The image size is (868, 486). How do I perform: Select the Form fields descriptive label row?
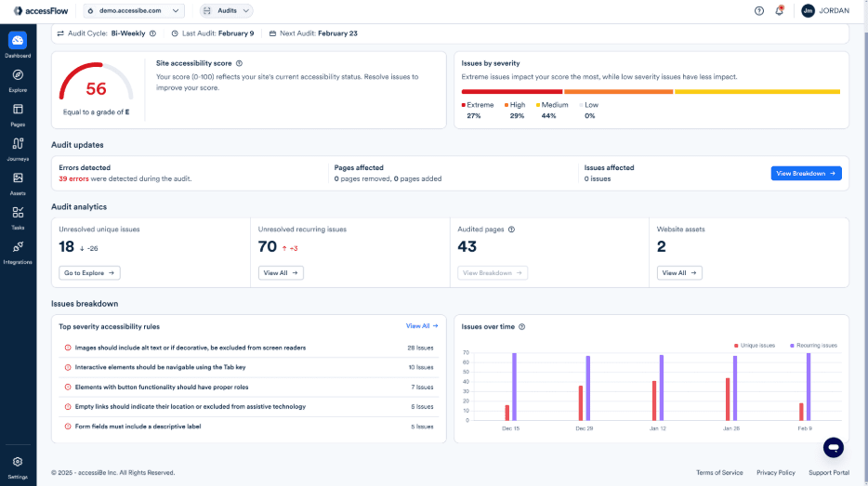[x=248, y=427]
